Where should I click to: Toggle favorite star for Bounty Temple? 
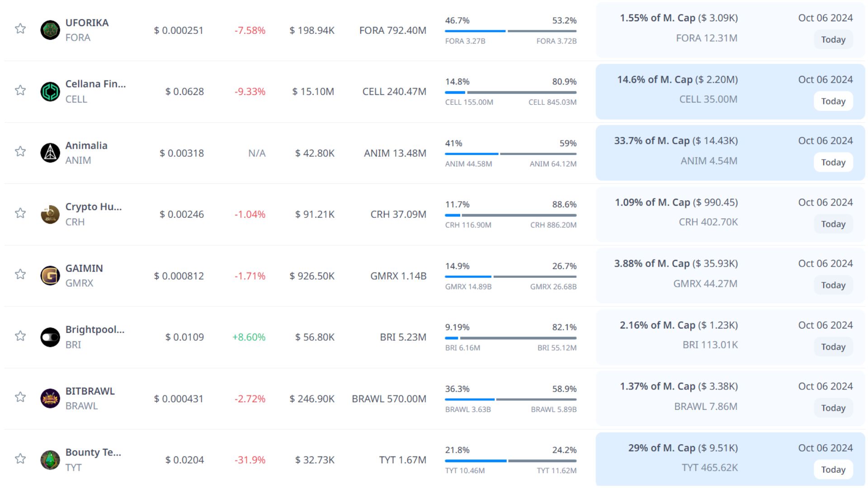tap(20, 459)
